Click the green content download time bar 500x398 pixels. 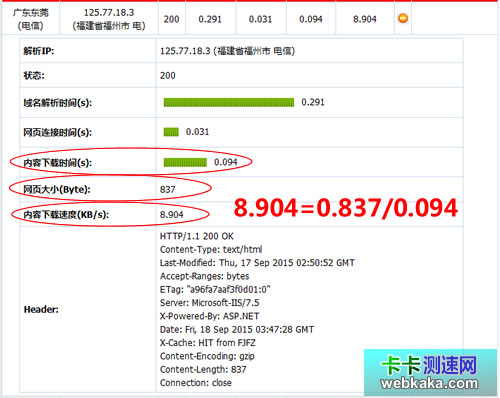pyautogui.click(x=185, y=162)
